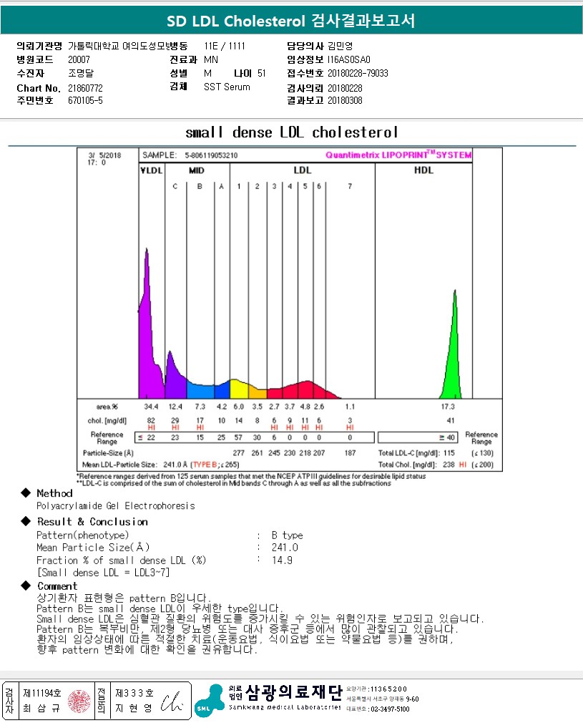Click the specimen value 'SST Serum'
The image size is (583, 728).
pyautogui.click(x=227, y=87)
